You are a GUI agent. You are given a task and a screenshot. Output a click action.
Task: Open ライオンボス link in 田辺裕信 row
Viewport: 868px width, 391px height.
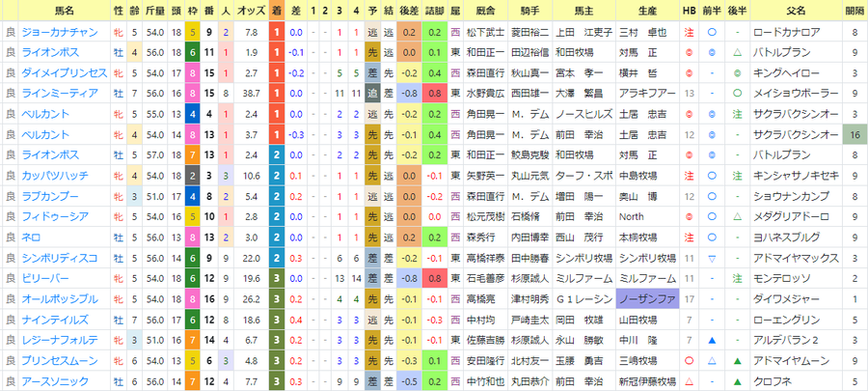(50, 52)
